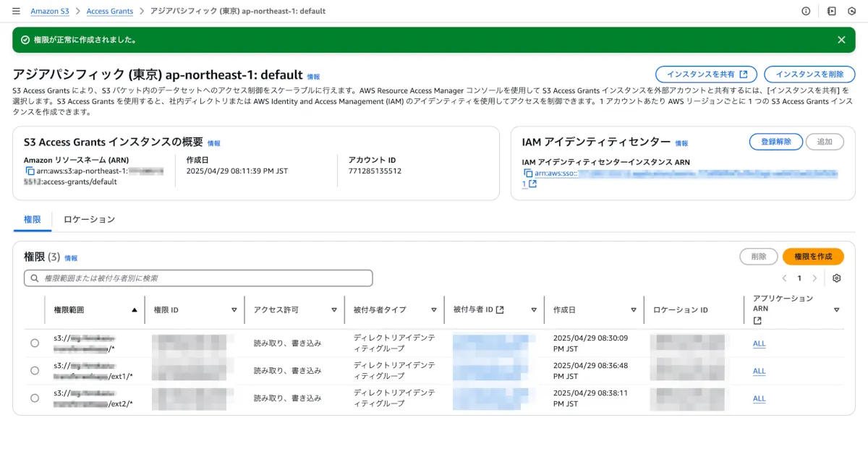Go to previous page of permissions
The image size is (868, 449).
(x=784, y=278)
